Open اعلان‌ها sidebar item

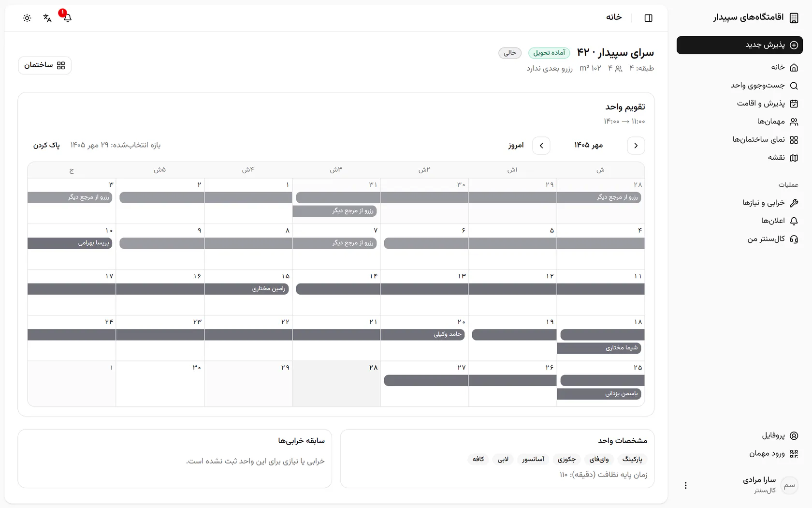[739, 221]
